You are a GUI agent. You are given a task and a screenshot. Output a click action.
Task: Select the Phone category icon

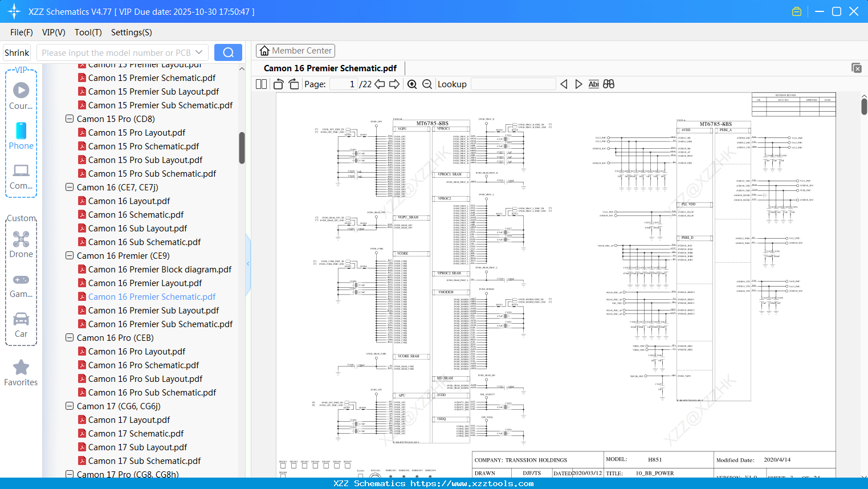pos(21,136)
